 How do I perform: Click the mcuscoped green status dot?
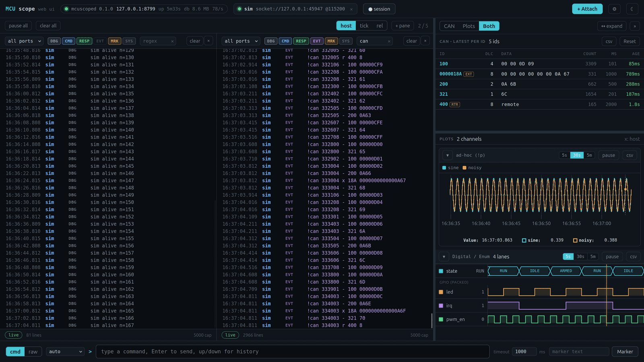pos(66,9)
